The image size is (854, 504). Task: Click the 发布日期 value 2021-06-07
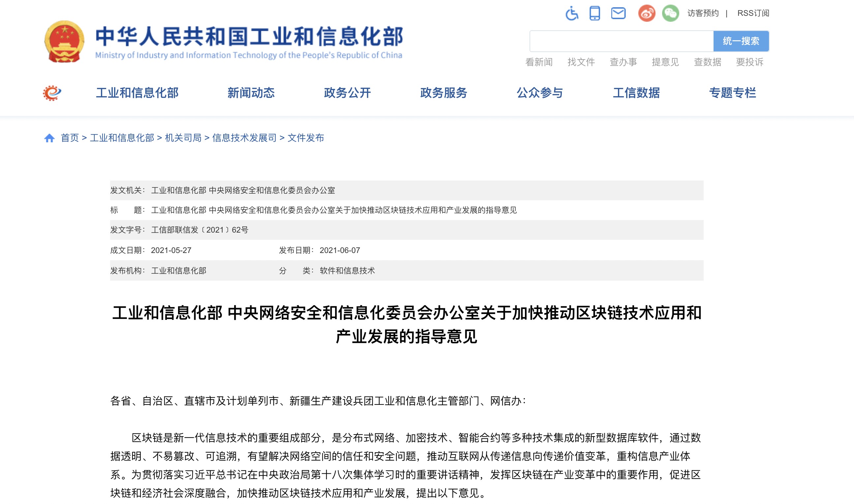click(x=340, y=250)
